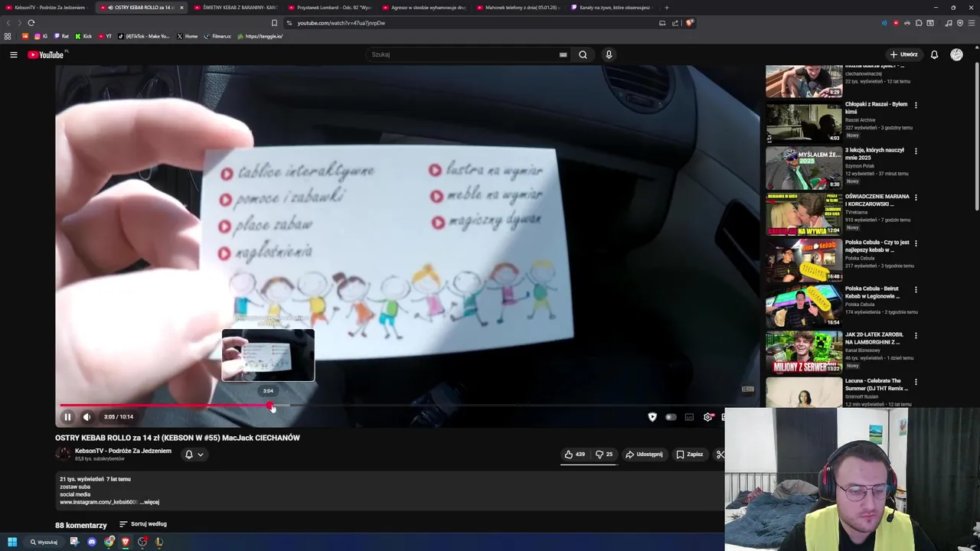Open the tanggle.io bookmark
The width and height of the screenshot is (980, 551).
260,36
